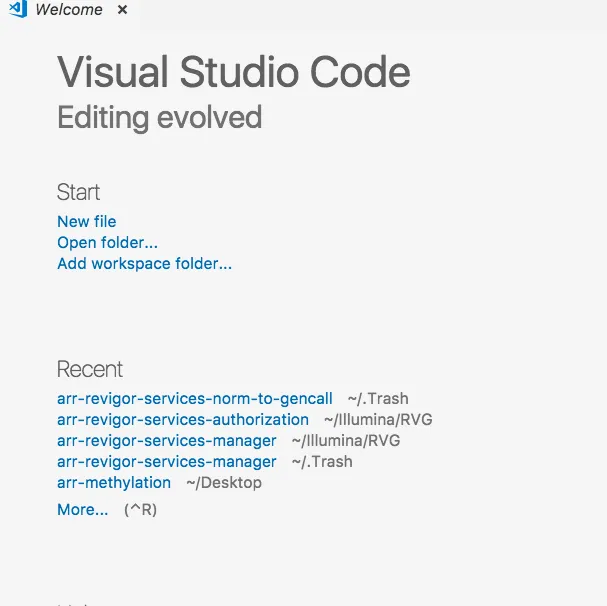Open recent arr-revigor-services-norm-to-gencall project

[x=195, y=398]
